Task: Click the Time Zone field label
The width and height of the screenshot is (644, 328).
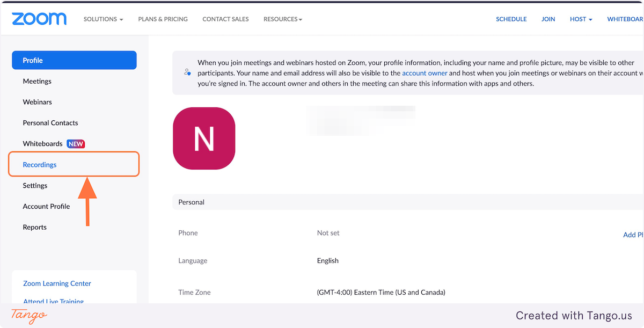Action: click(194, 293)
